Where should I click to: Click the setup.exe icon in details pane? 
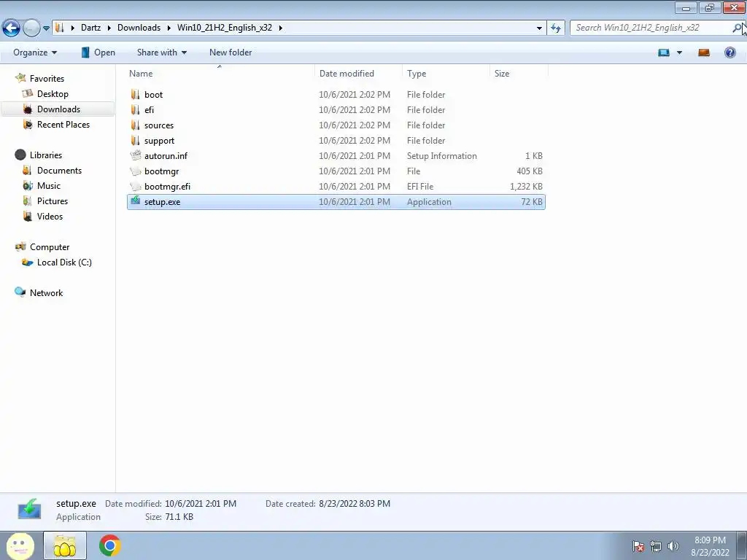click(x=29, y=509)
